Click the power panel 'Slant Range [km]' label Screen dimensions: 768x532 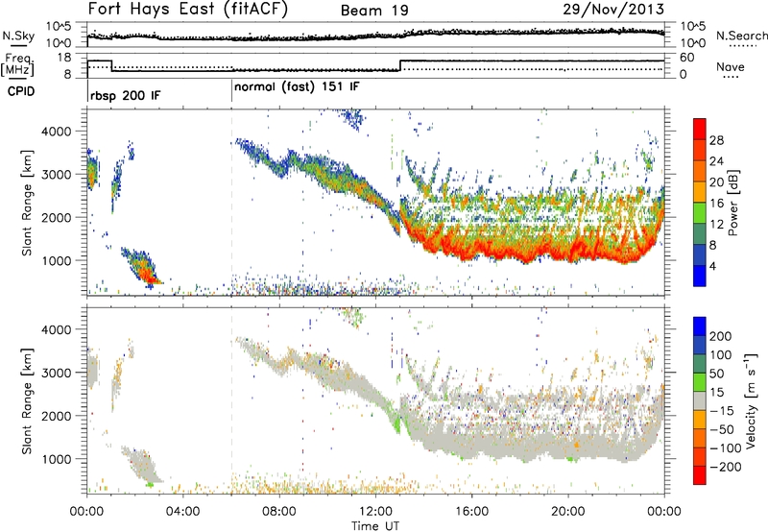(27, 203)
